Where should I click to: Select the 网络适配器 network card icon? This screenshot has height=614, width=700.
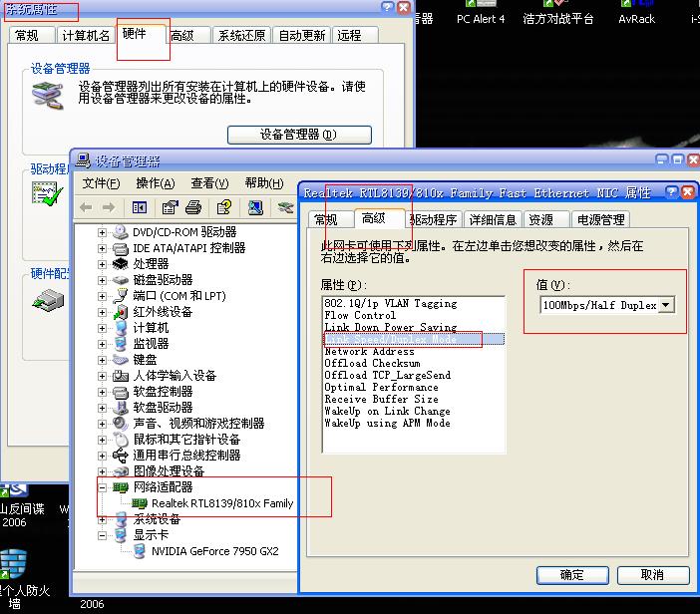coord(120,487)
